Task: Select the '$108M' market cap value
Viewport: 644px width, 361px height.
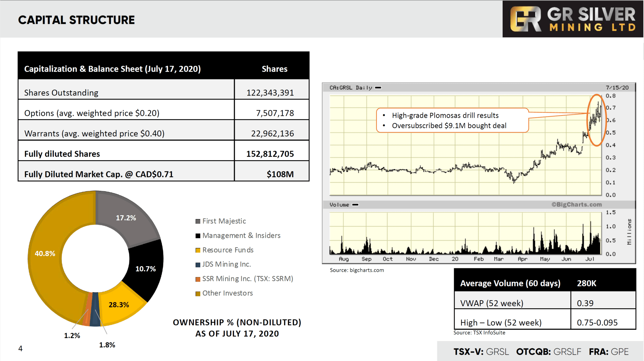Action: tap(280, 174)
